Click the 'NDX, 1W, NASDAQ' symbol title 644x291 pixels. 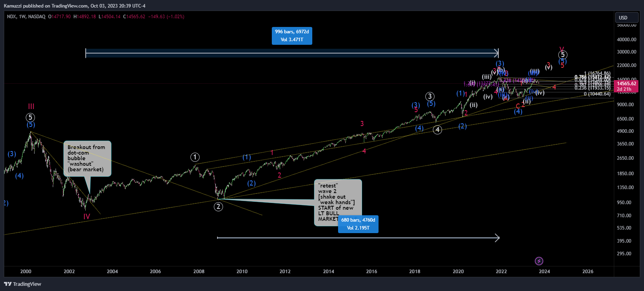point(26,17)
